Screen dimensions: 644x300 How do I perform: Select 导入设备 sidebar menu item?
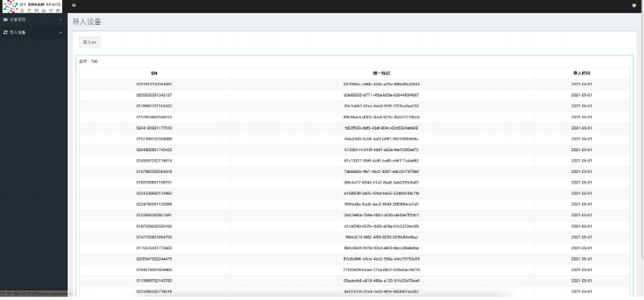34,32
